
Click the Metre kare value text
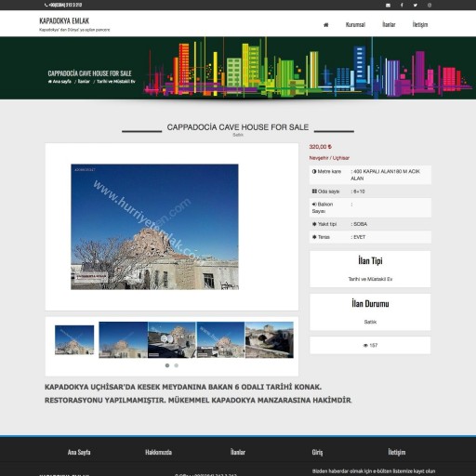point(385,175)
